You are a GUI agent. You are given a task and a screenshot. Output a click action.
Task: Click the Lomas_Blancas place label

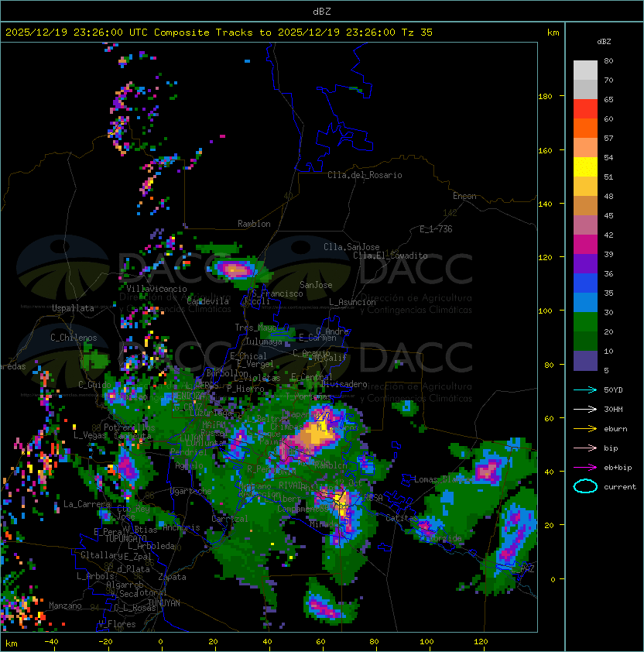pyautogui.click(x=444, y=479)
